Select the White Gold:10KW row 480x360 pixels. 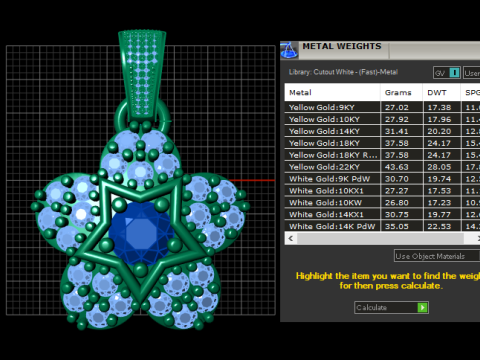click(382, 203)
